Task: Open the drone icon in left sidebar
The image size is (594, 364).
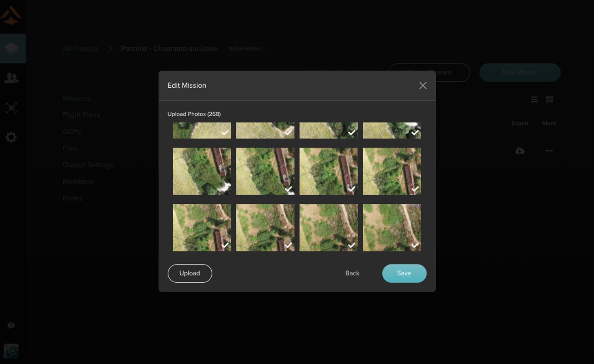Action: pos(11,108)
